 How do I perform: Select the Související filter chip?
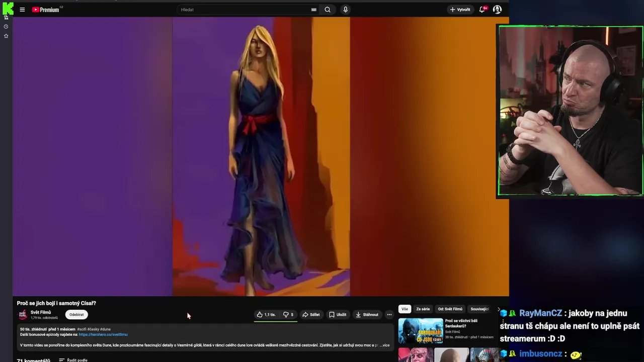pyautogui.click(x=479, y=309)
